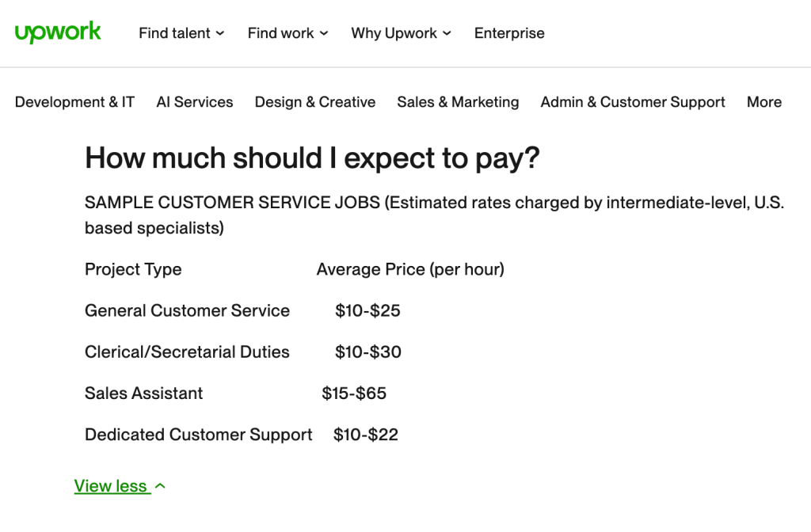The height and width of the screenshot is (532, 811).
Task: Select the AI Services category
Action: (x=195, y=102)
